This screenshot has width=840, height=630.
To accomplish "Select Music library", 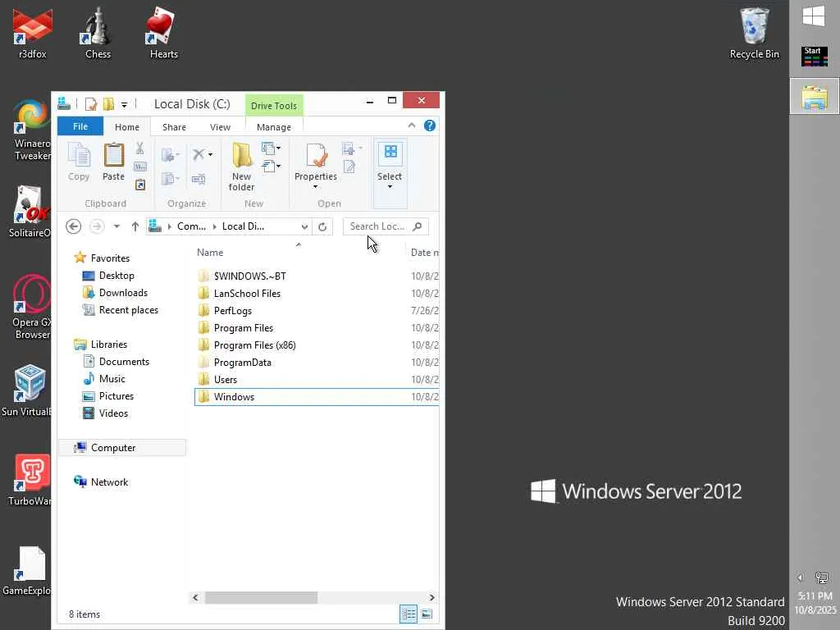I will click(112, 379).
